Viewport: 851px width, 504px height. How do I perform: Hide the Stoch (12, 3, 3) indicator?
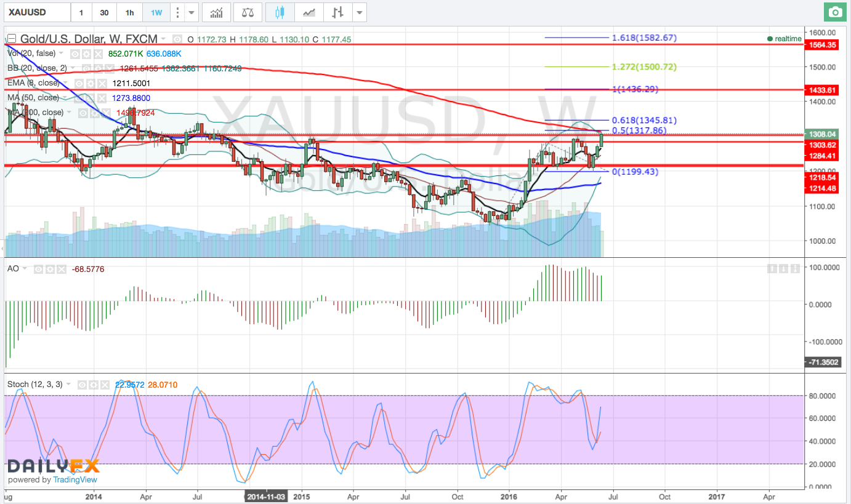pos(82,385)
